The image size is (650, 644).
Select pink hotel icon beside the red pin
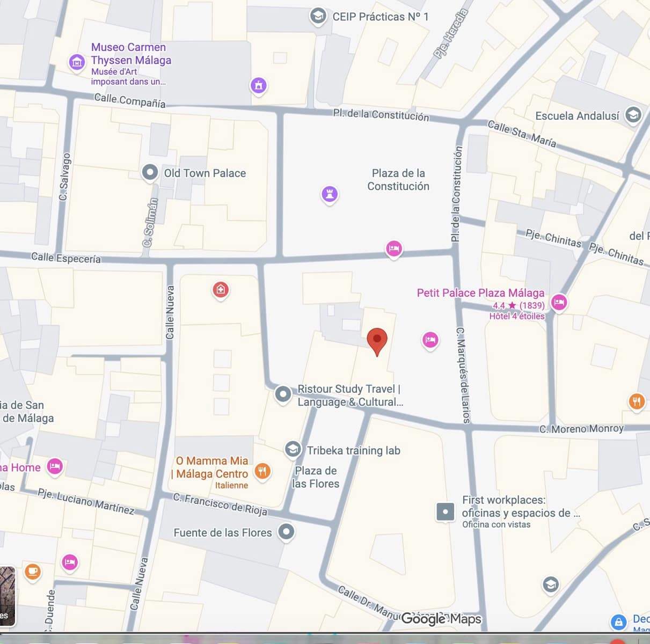tap(430, 340)
